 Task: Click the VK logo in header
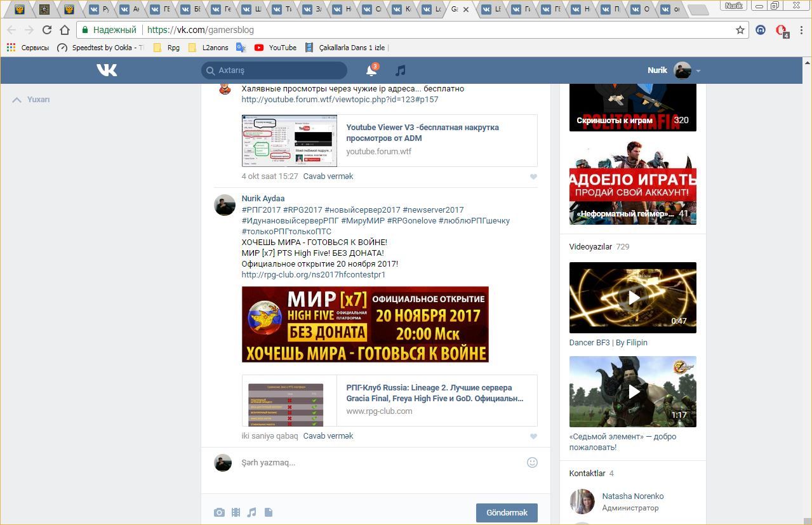coord(107,70)
